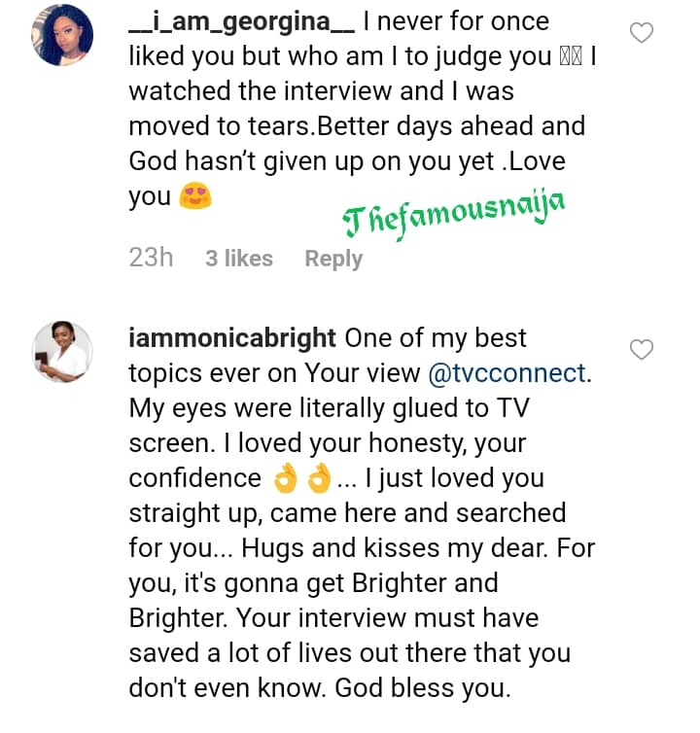Like the __i_am_georgina__ comment with the heart
The image size is (700, 733).
click(x=642, y=33)
